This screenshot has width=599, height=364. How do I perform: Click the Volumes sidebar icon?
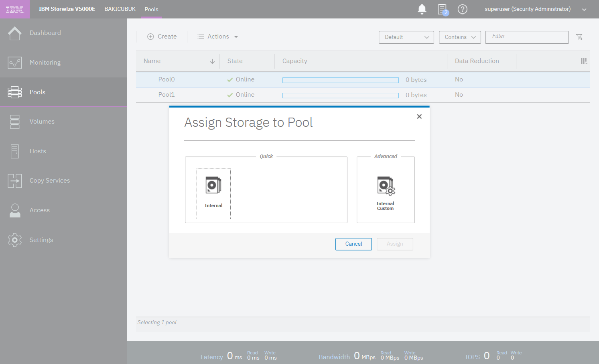pyautogui.click(x=15, y=122)
